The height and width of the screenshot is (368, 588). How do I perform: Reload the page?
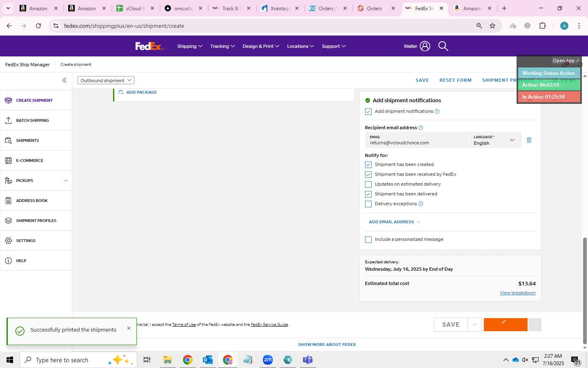(38, 26)
